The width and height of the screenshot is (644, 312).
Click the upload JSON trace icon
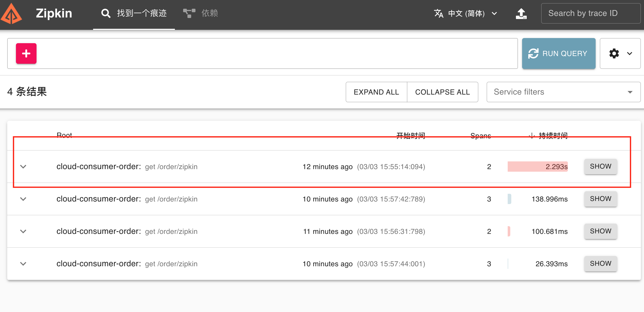click(521, 14)
